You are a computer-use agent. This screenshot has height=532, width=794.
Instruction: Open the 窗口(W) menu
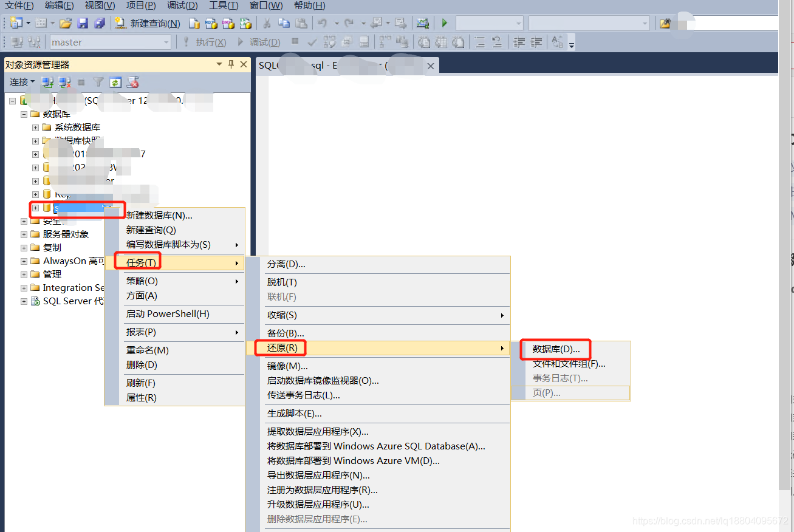(266, 5)
